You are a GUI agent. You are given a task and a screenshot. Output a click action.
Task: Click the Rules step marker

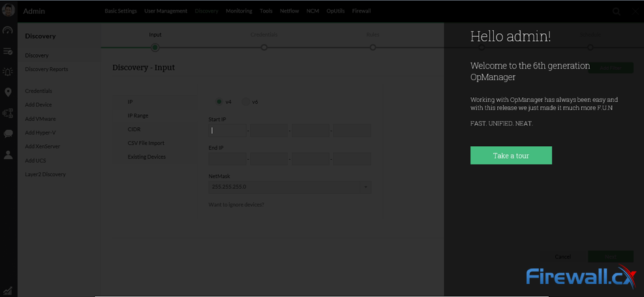(x=373, y=48)
